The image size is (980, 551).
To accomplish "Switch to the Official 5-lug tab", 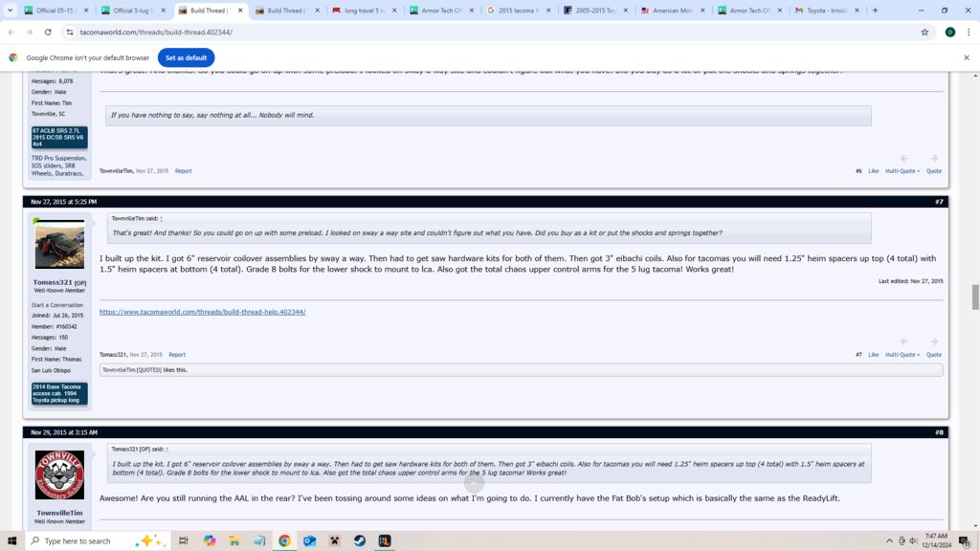I will [133, 10].
